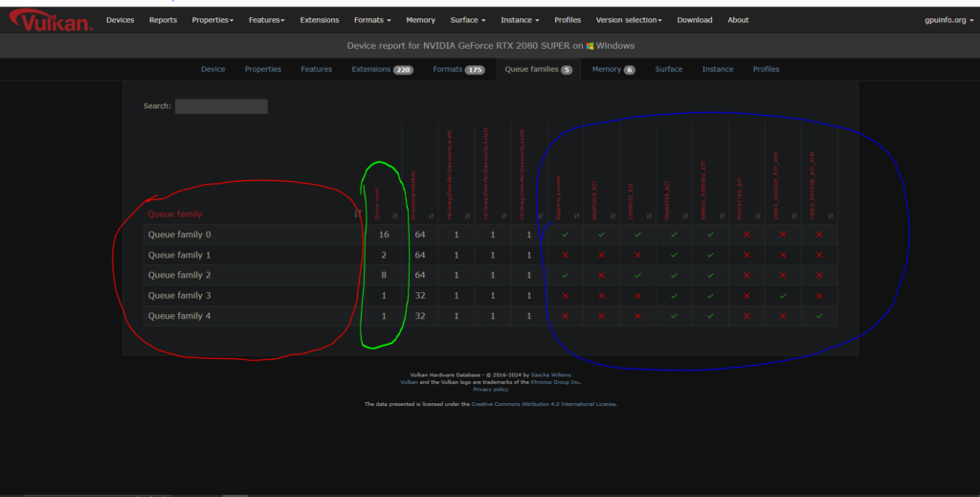Open the Privacy policy link

[x=491, y=389]
